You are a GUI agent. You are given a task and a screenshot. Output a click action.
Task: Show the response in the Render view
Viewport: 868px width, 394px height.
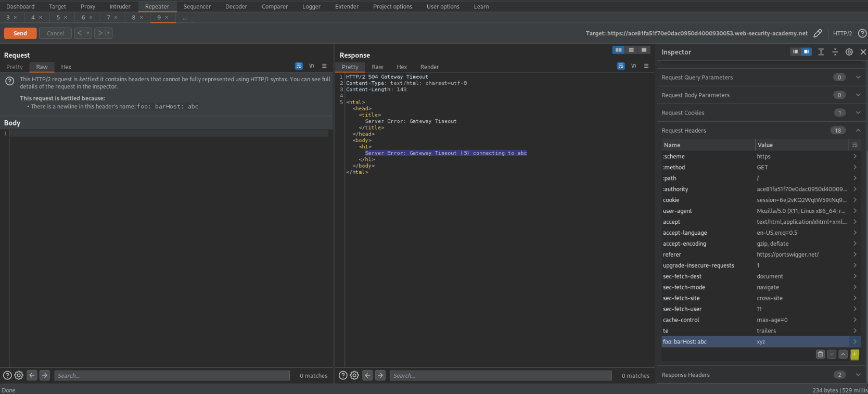429,67
